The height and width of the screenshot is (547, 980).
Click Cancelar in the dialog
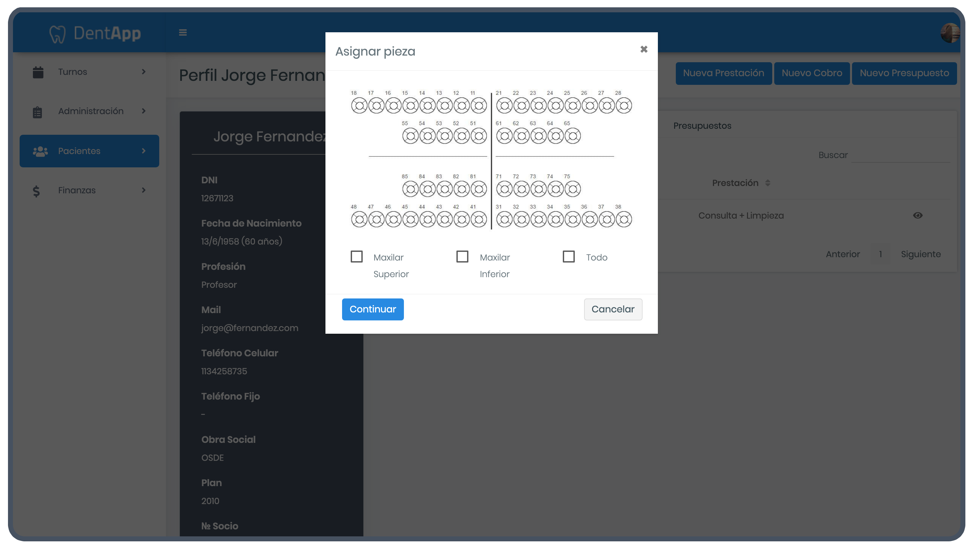[x=612, y=309]
